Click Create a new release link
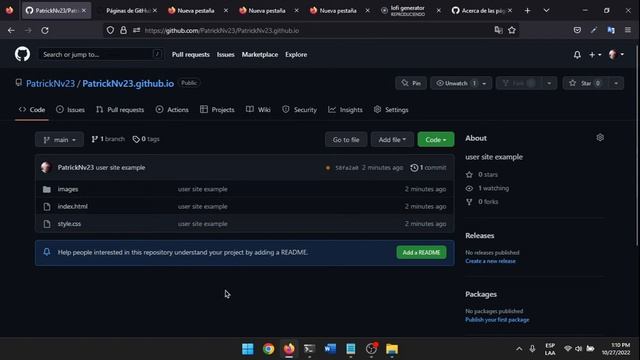Viewport: 640px width, 360px height. [490, 261]
